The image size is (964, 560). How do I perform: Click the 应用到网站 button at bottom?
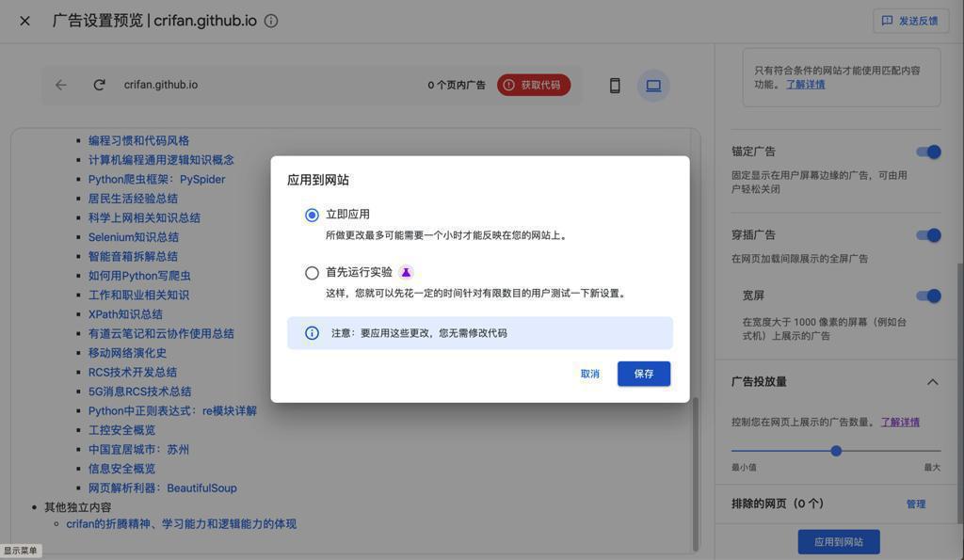[839, 541]
